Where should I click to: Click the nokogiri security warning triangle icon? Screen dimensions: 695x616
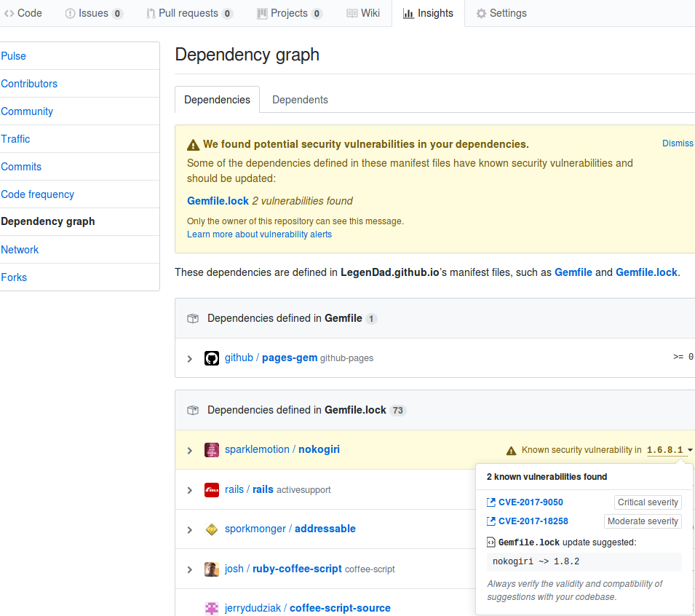coord(511,451)
